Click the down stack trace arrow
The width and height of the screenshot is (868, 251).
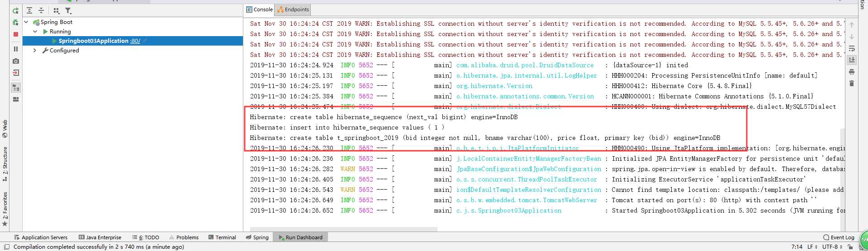point(852,37)
